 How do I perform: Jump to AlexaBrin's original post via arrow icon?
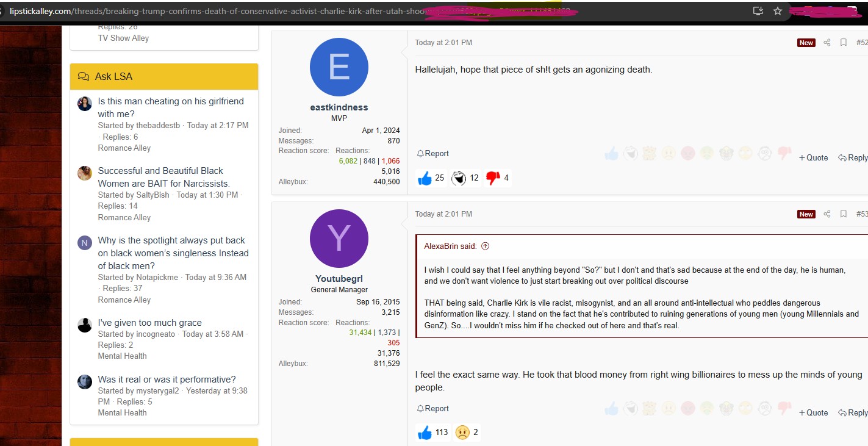[486, 246]
